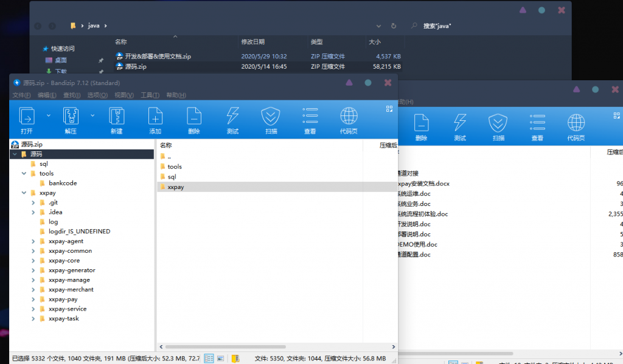
Task: Expand the xxpay-task folder node
Action: pyautogui.click(x=33, y=319)
